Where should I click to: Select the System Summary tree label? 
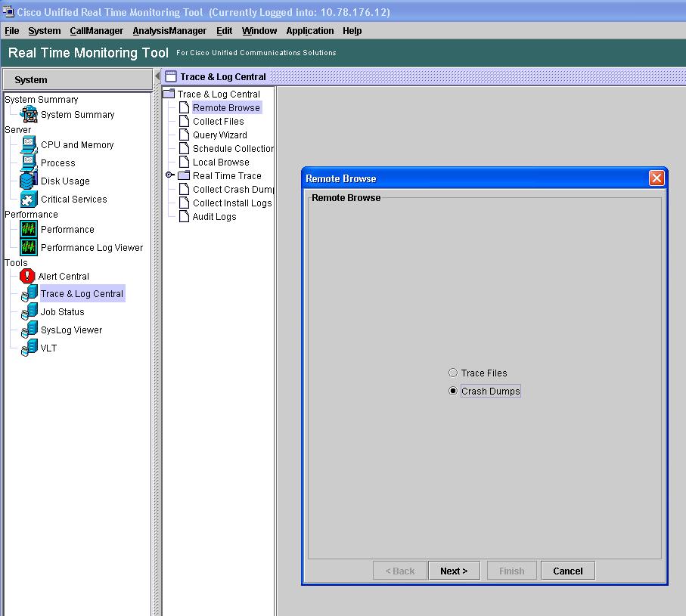point(77,115)
